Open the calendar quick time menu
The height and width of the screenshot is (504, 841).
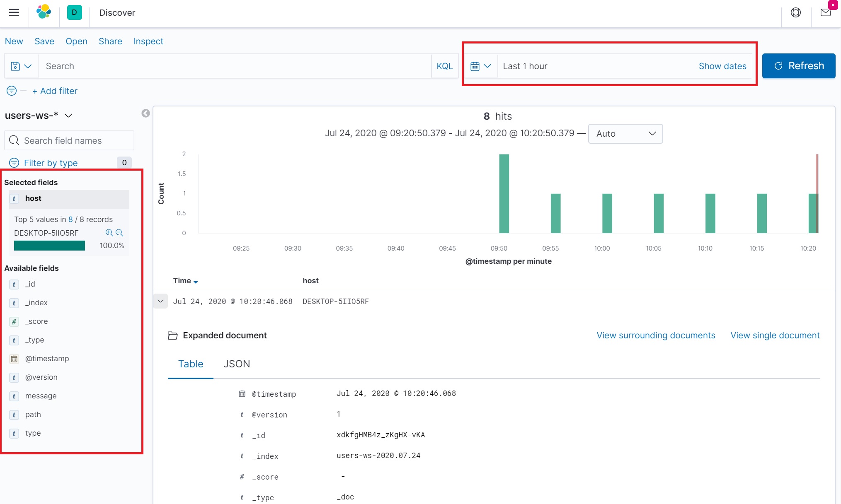point(480,66)
